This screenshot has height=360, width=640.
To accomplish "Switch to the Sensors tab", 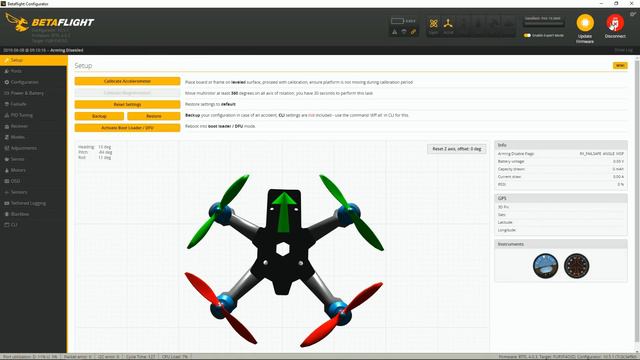I will tap(33, 192).
